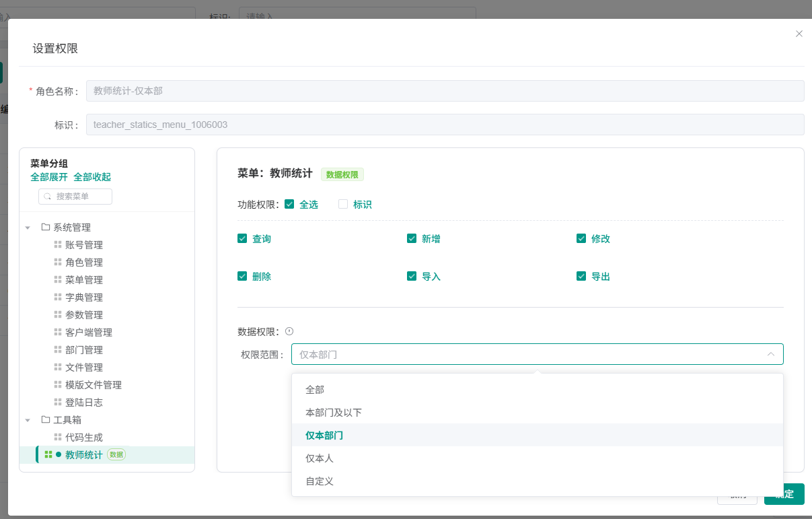Select 自定义 option
Viewport: 812px width, 519px height.
click(x=538, y=481)
